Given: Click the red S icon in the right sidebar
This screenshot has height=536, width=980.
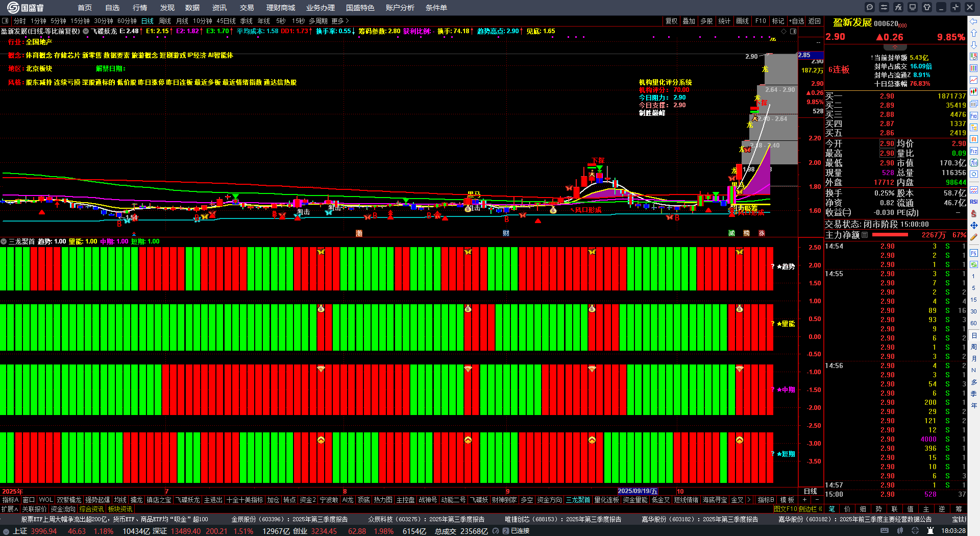Looking at the screenshot, I should 974,213.
